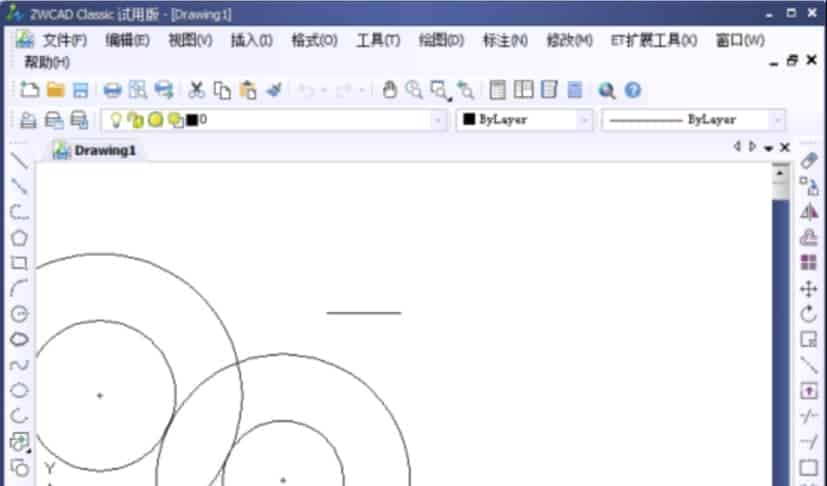The width and height of the screenshot is (827, 486).
Task: Click the Paste clipboard icon
Action: 247,90
